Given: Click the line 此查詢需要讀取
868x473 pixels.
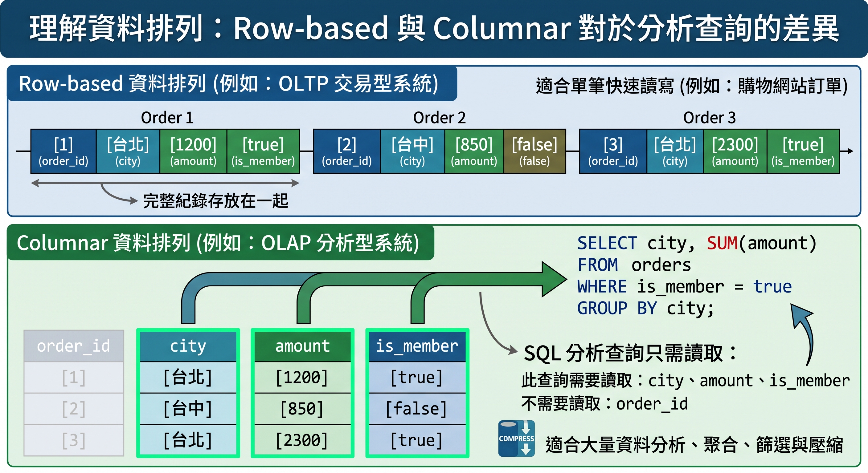Looking at the screenshot, I should pyautogui.click(x=686, y=381).
